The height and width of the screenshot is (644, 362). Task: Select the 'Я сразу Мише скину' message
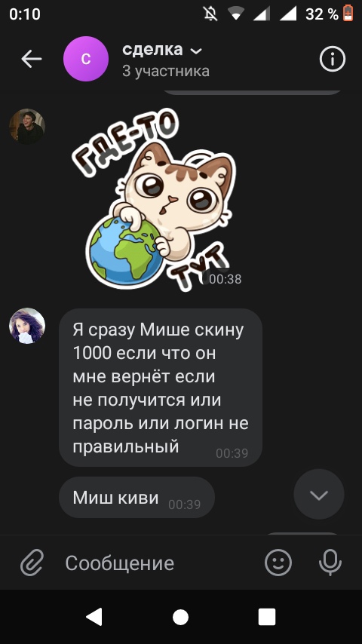(161, 388)
